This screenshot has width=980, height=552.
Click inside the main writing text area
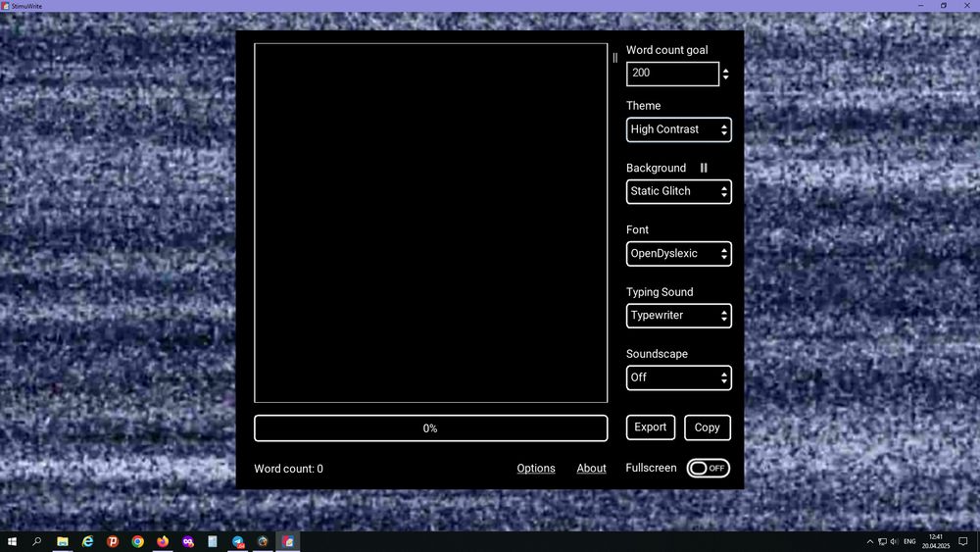click(x=430, y=223)
